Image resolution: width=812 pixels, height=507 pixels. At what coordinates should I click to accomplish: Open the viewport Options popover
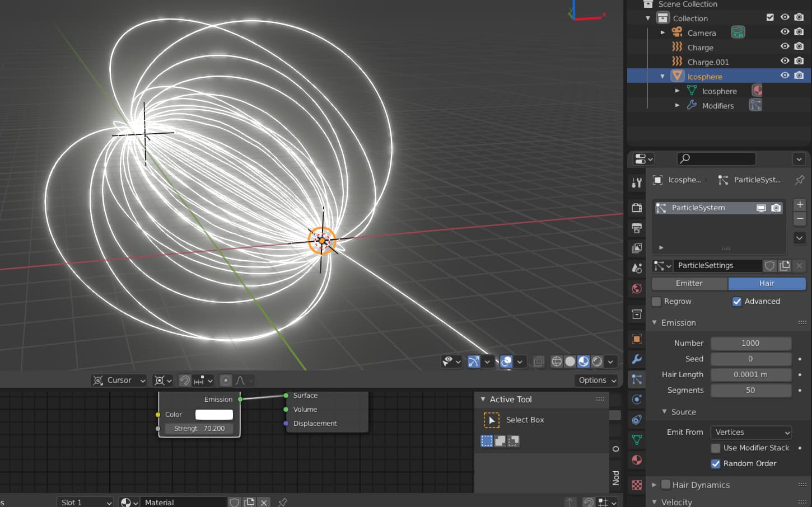(597, 381)
